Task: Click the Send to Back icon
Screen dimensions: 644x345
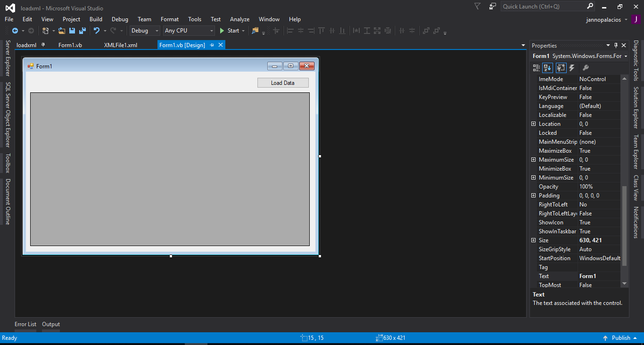Action: [x=437, y=31]
